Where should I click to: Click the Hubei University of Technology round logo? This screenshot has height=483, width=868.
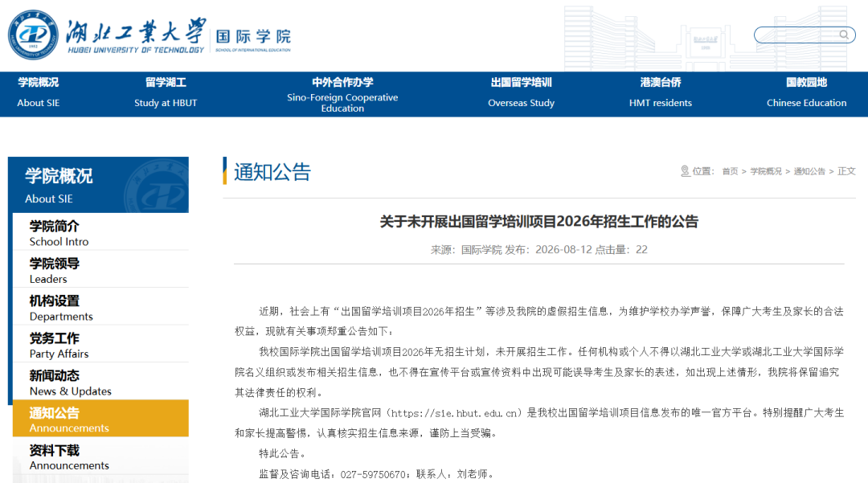(33, 35)
